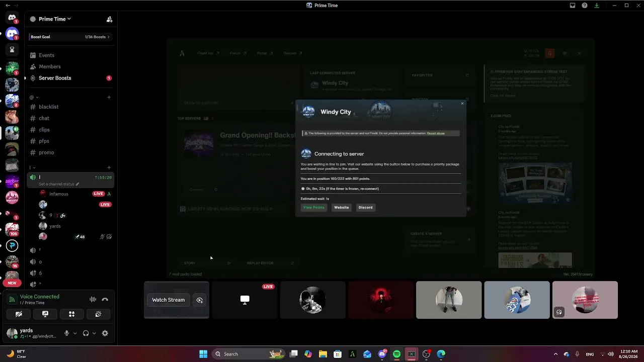Image resolution: width=644 pixels, height=362 pixels.
Task: Open Discord user settings gear
Action: tap(105, 333)
